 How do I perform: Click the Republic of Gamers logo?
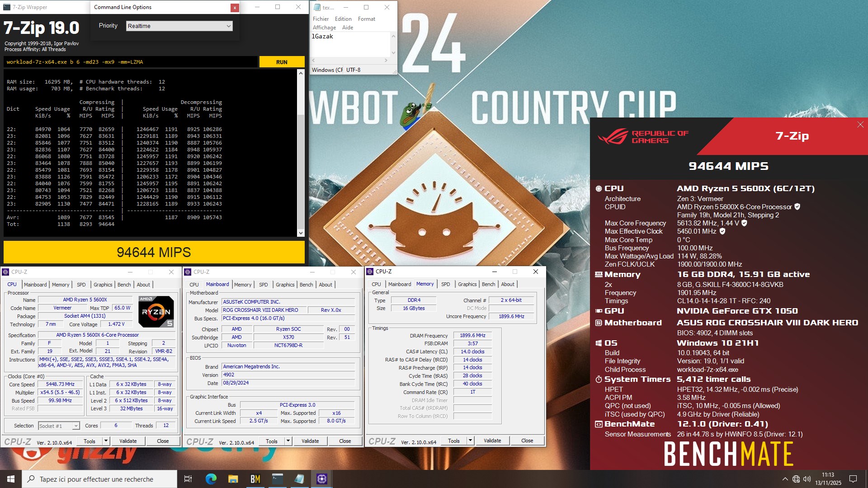643,136
